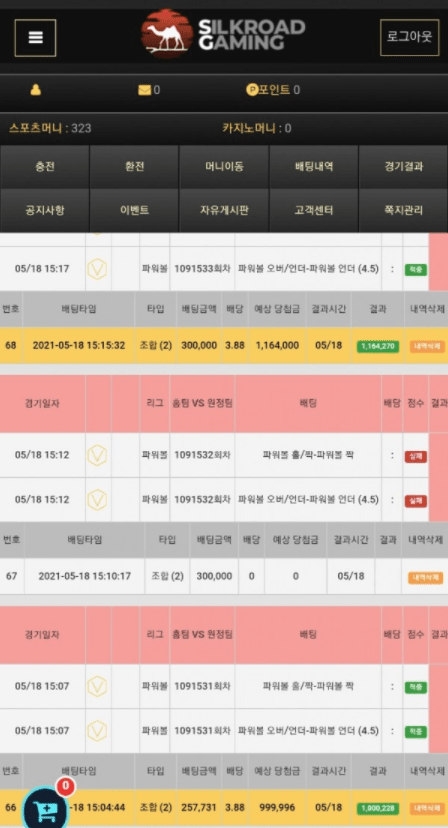Click 실패 badge in 1091532 홀/짝 row

pos(416,456)
